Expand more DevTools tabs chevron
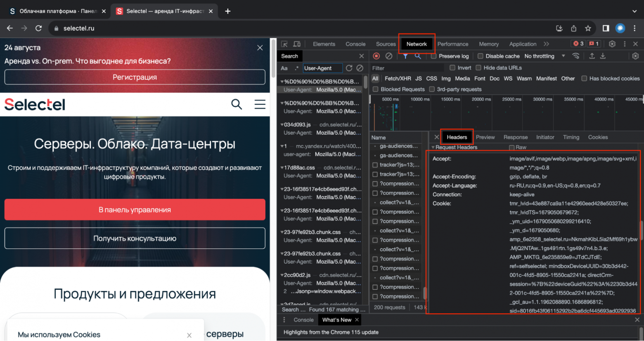Viewport: 644px width, 341px height. pyautogui.click(x=547, y=44)
